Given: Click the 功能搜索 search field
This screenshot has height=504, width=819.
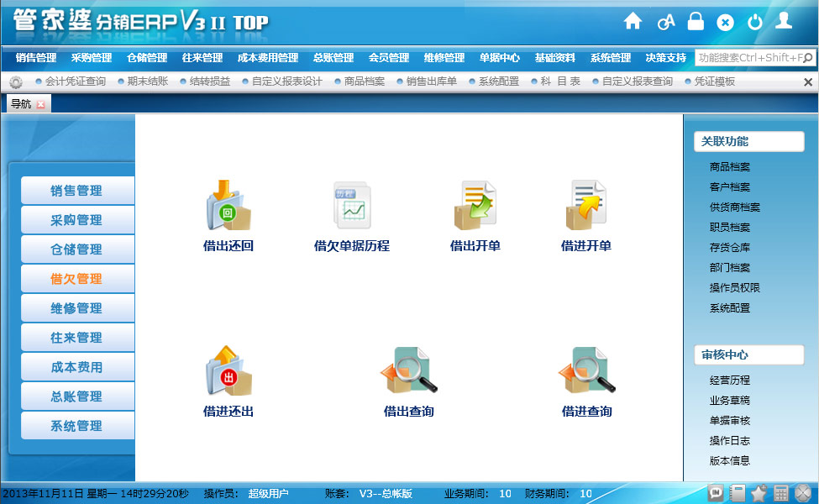Looking at the screenshot, I should [x=754, y=58].
